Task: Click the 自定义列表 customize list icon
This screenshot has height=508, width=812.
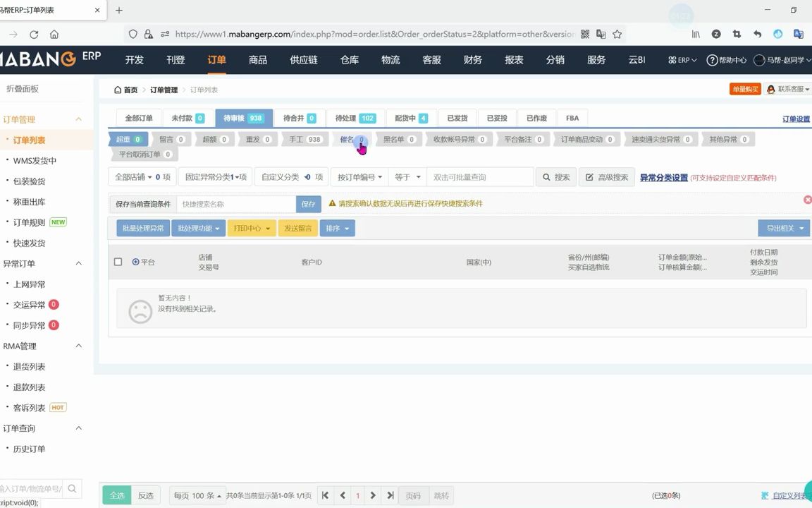Action: pyautogui.click(x=764, y=495)
